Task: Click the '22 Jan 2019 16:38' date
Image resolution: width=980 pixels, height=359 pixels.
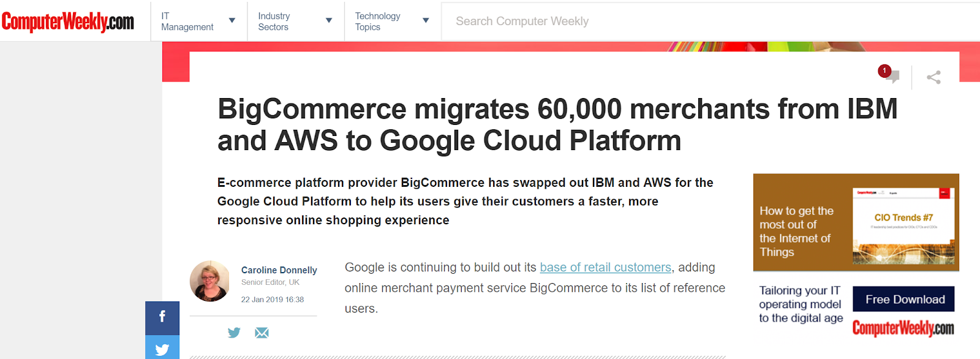Action: [x=273, y=300]
